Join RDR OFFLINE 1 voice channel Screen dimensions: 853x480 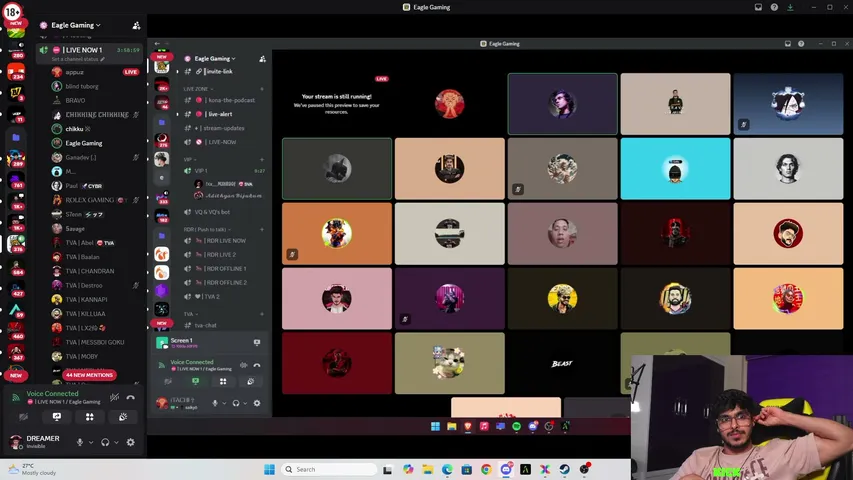224,269
